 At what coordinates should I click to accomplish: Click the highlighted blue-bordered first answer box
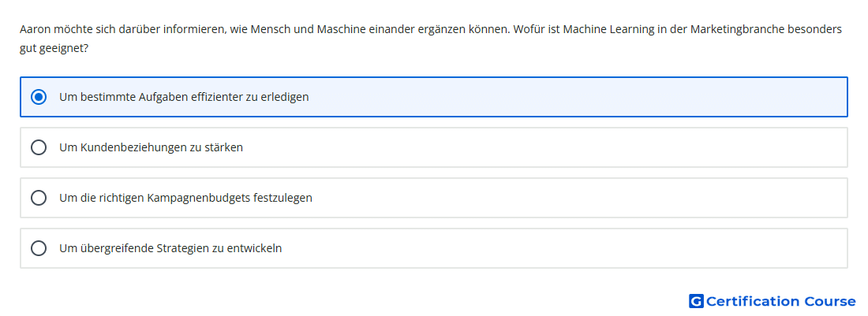click(434, 97)
